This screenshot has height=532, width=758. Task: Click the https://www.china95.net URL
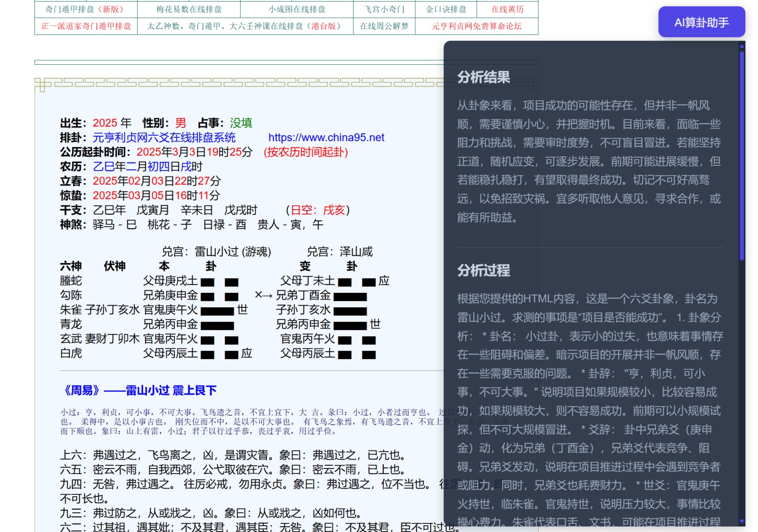pos(326,137)
